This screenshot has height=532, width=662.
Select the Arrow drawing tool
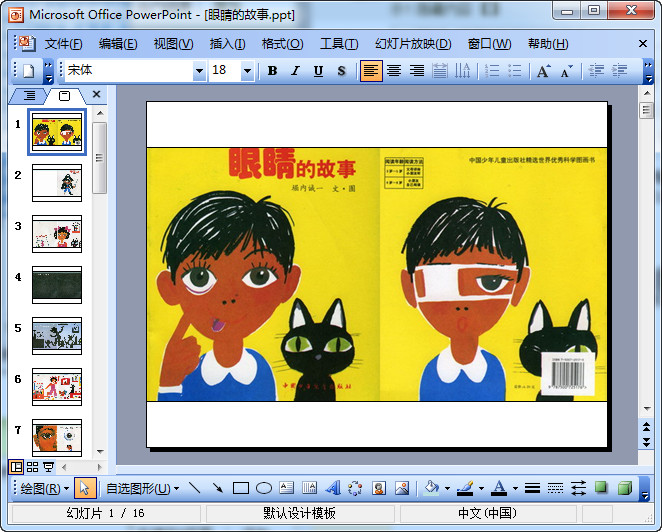[x=218, y=489]
